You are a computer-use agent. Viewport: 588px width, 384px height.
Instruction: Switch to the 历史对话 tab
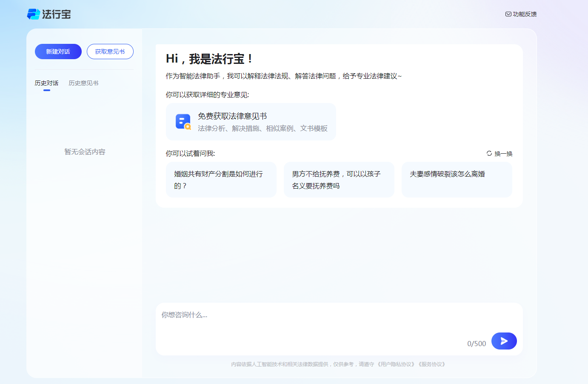[47, 83]
